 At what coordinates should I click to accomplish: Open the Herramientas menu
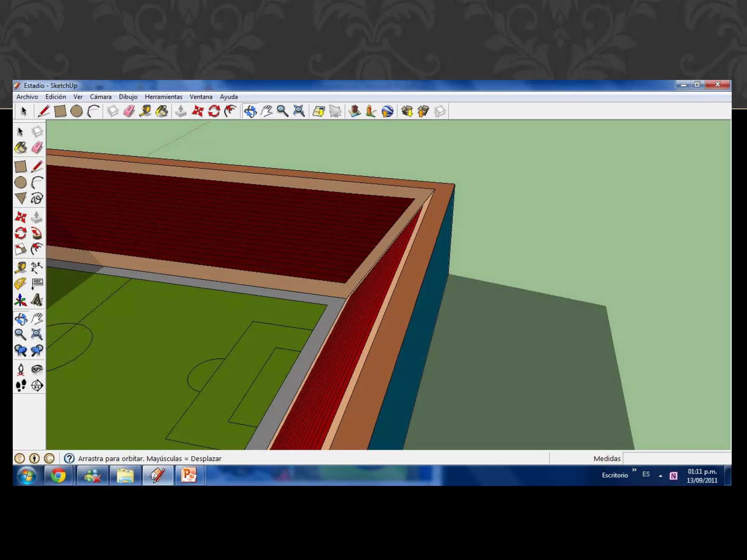[163, 97]
